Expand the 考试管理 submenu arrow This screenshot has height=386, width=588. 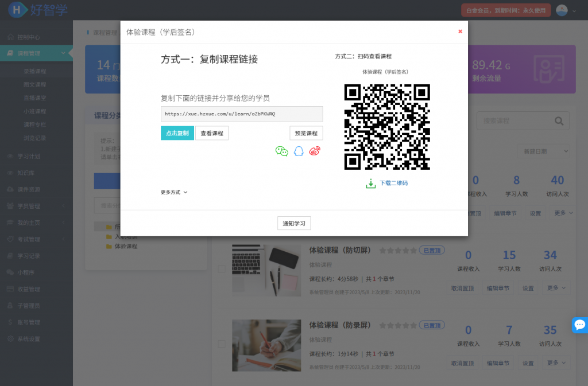(63, 239)
